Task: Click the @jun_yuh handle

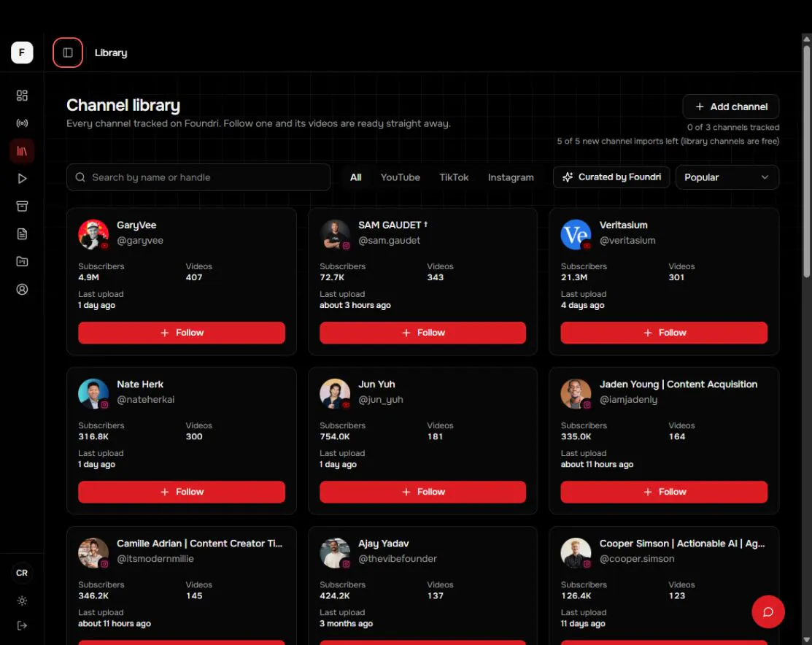Action: pos(381,399)
